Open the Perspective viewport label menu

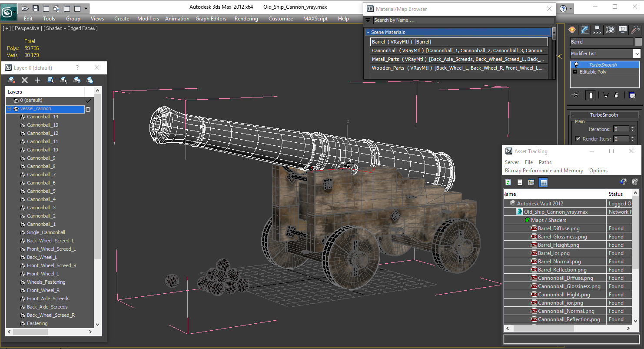pyautogui.click(x=27, y=28)
